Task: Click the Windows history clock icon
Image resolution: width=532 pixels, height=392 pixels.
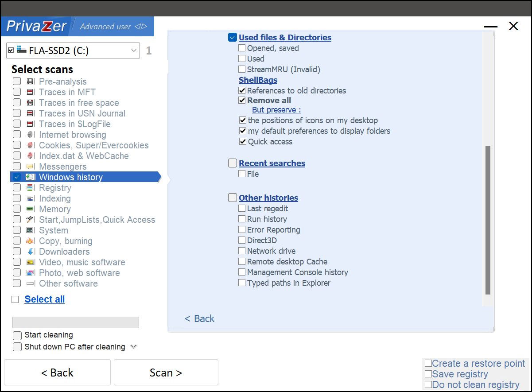Action: 30,177
